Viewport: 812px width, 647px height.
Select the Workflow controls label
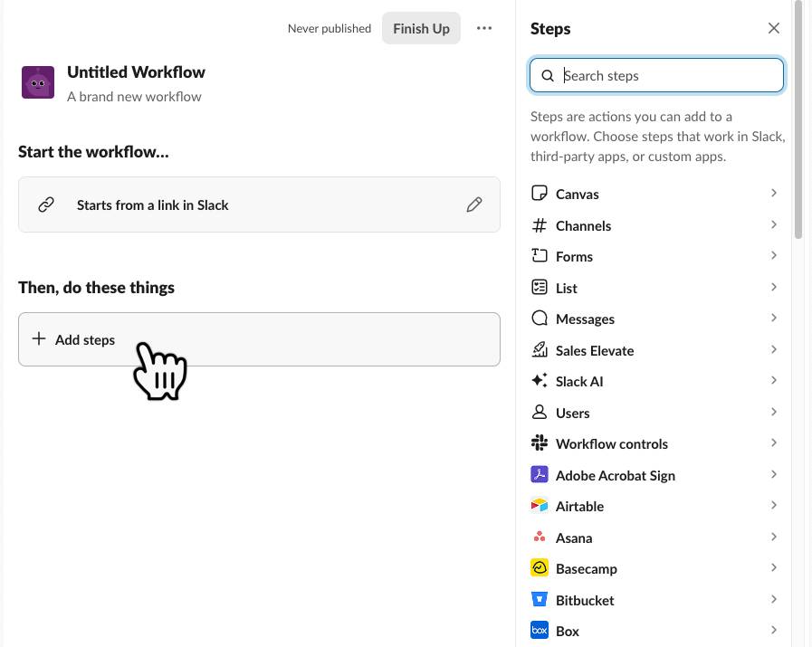click(612, 444)
